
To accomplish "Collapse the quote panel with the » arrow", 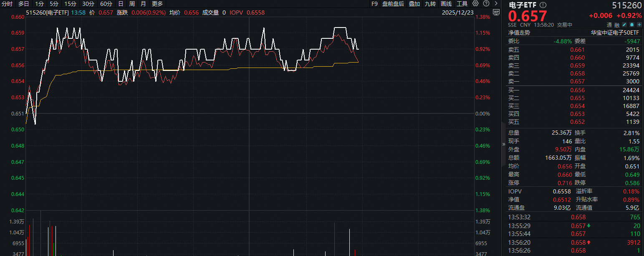I will point(503,144).
